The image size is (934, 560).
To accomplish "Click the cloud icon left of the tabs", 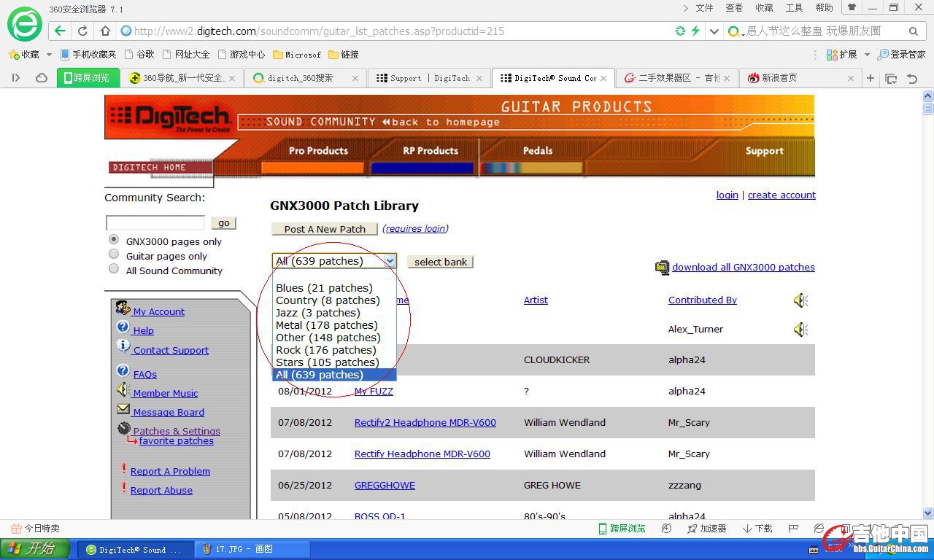I will pyautogui.click(x=42, y=78).
